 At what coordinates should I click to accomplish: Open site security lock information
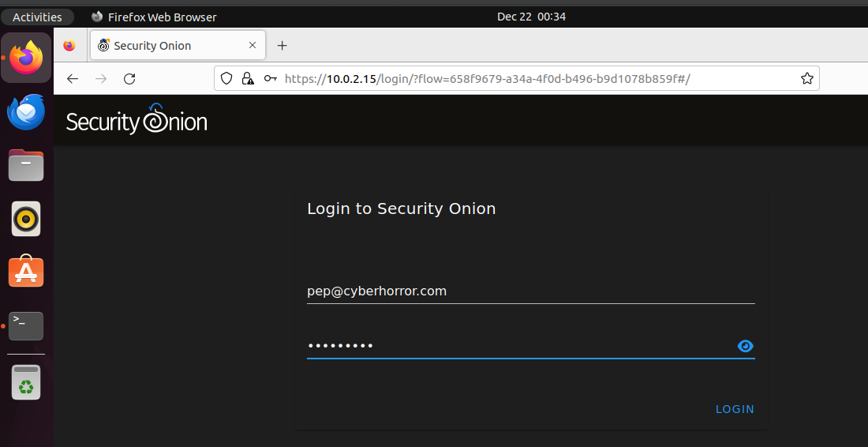(248, 79)
